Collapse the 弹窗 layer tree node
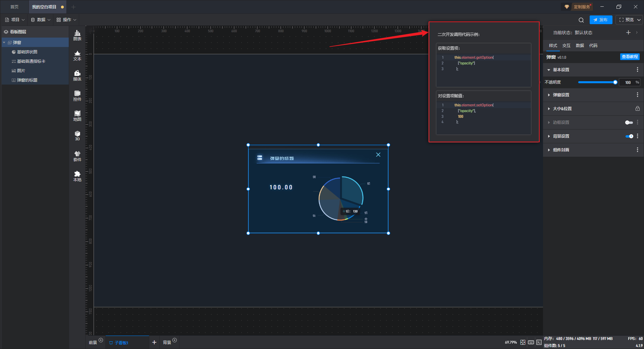Screen dimensions: 644x349 pos(4,43)
